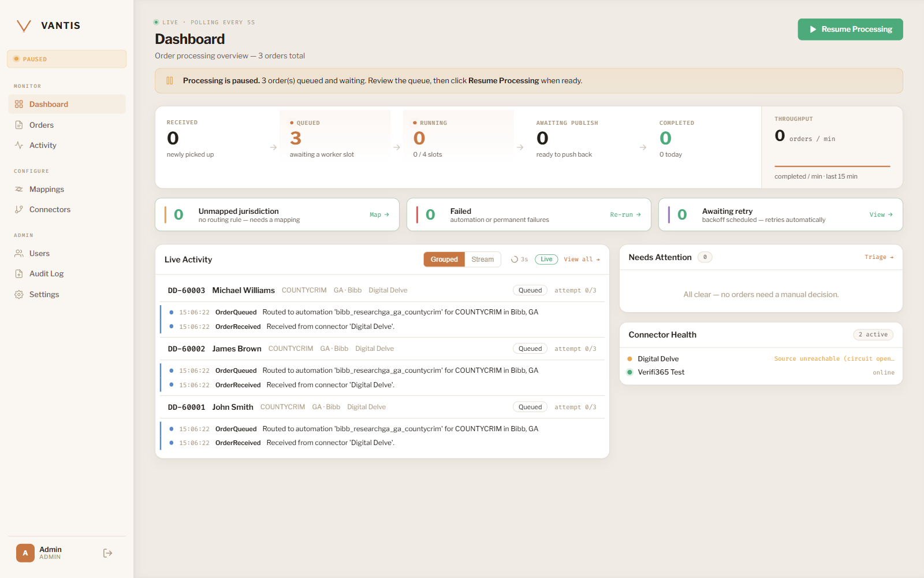
Task: Click View all in Live Activity
Action: tap(582, 260)
